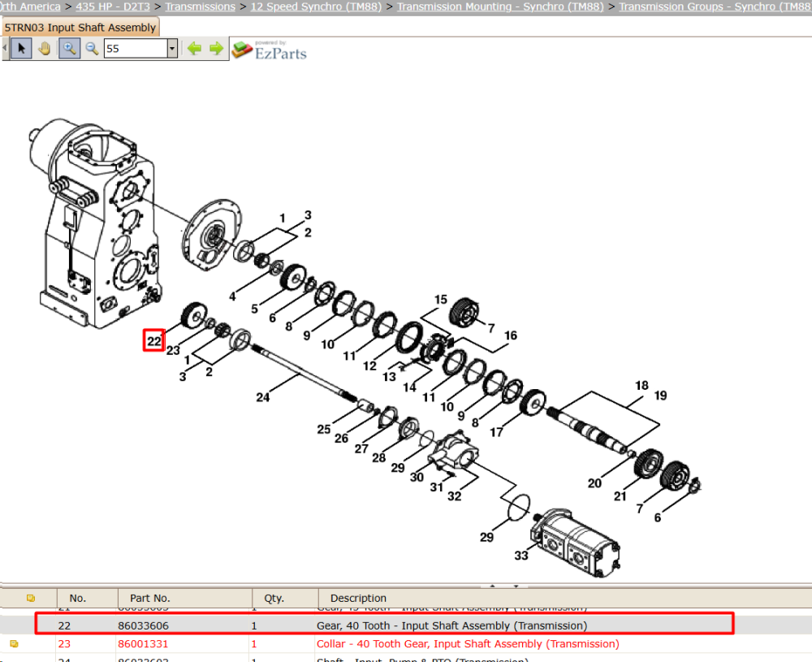Click callout 13 in the diagram

pyautogui.click(x=389, y=377)
